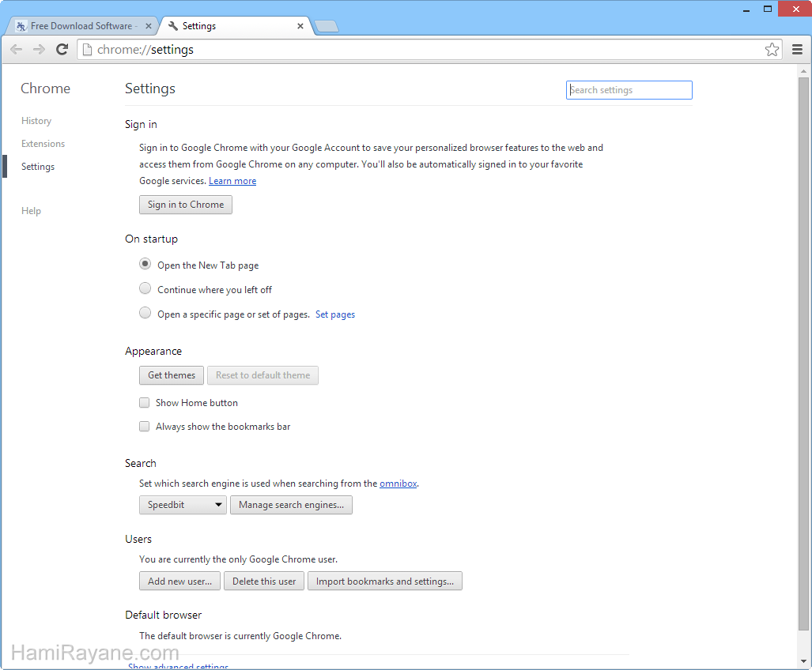This screenshot has height=670, width=812.
Task: Reload the current page
Action: pos(62,50)
